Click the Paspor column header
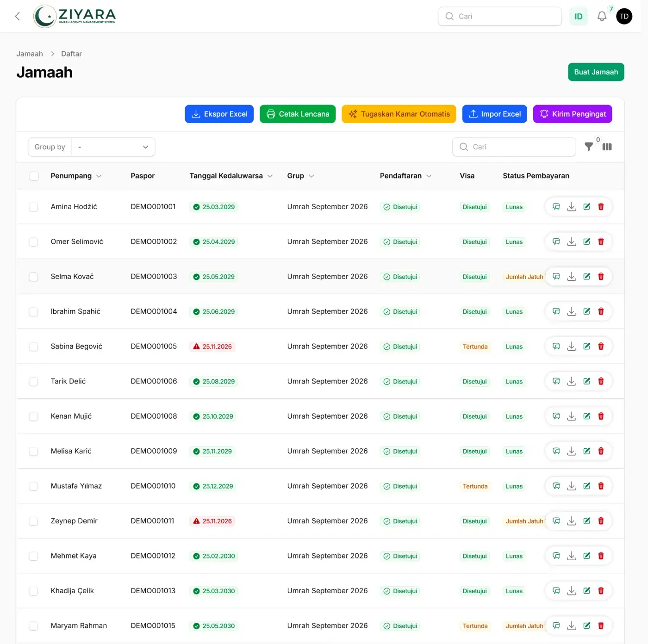The width and height of the screenshot is (648, 644). [143, 176]
